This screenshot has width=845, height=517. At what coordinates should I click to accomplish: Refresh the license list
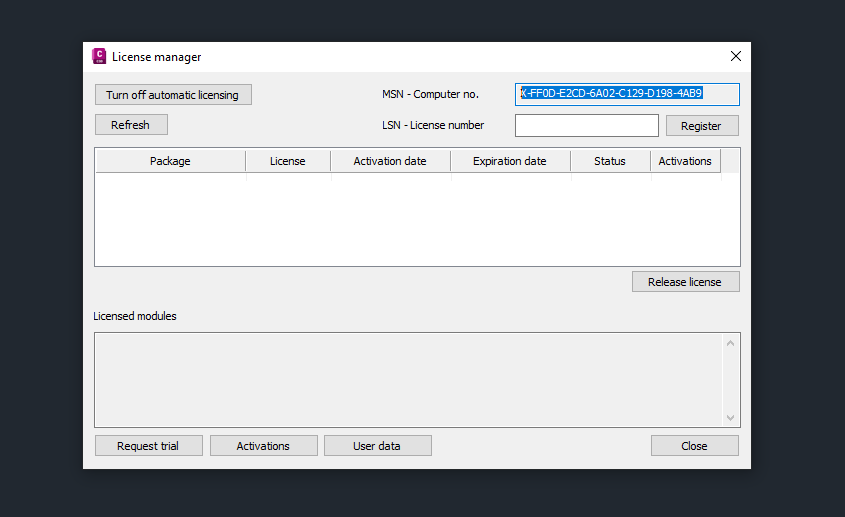point(131,125)
